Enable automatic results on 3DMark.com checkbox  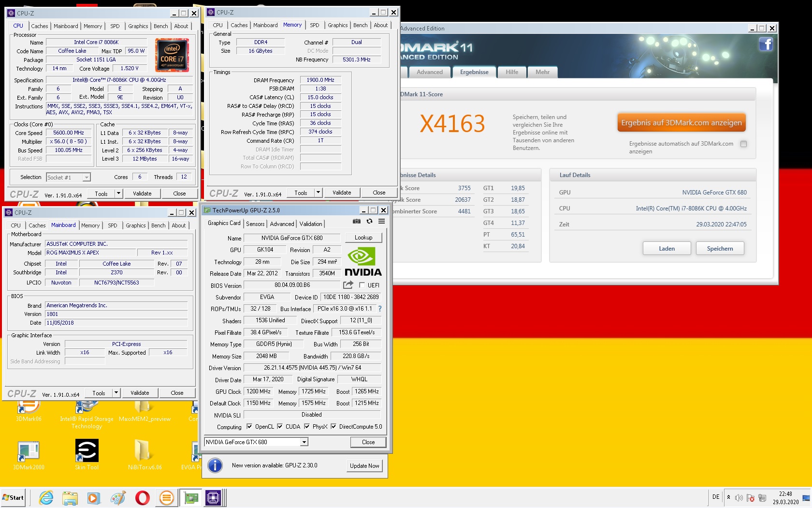743,144
